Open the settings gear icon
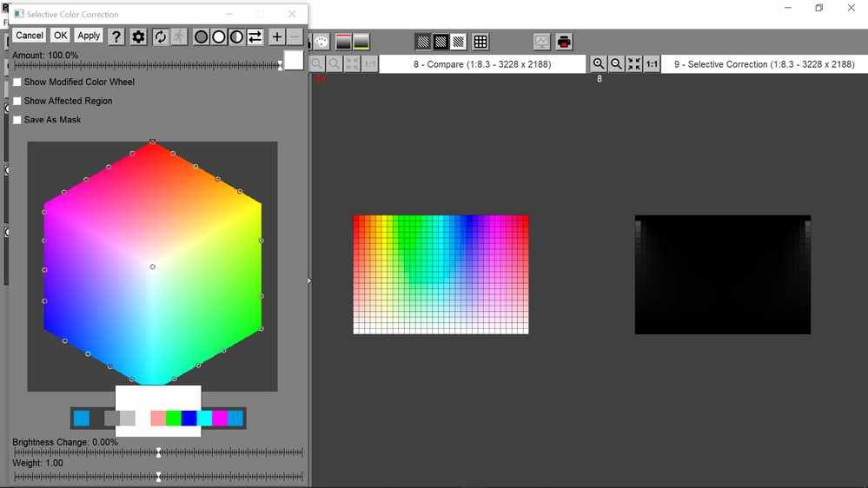 (138, 36)
